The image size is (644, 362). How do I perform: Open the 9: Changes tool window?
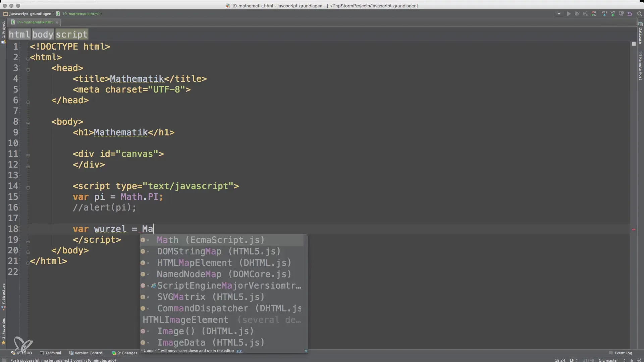pyautogui.click(x=124, y=353)
